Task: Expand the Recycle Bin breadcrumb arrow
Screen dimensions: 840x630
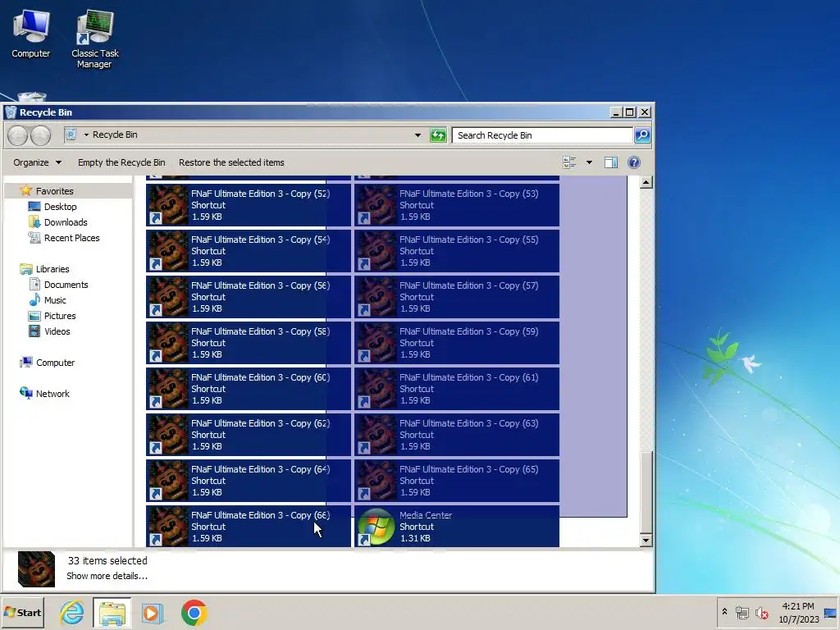Action: [x=86, y=135]
